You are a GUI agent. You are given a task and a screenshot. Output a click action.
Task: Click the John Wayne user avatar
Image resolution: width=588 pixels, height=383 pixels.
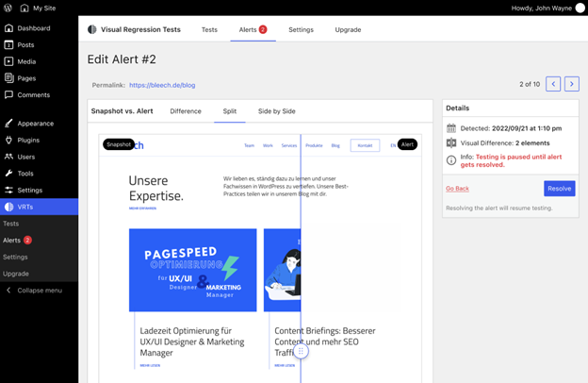[580, 8]
